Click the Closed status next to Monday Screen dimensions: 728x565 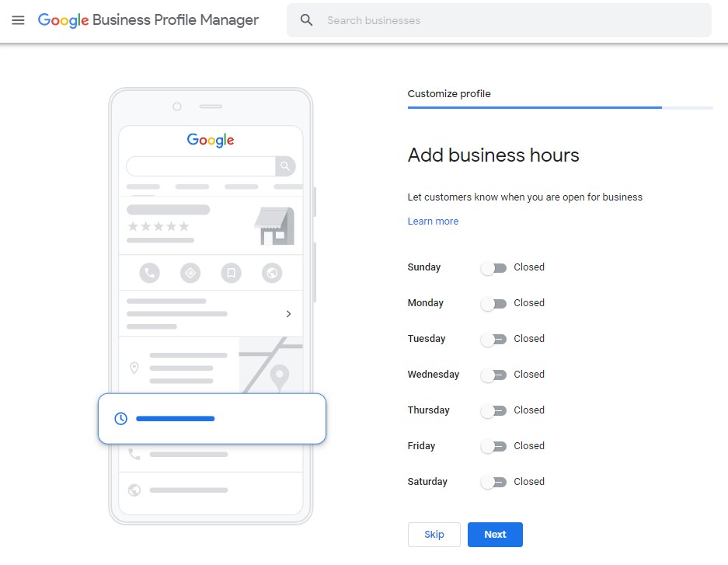point(529,302)
